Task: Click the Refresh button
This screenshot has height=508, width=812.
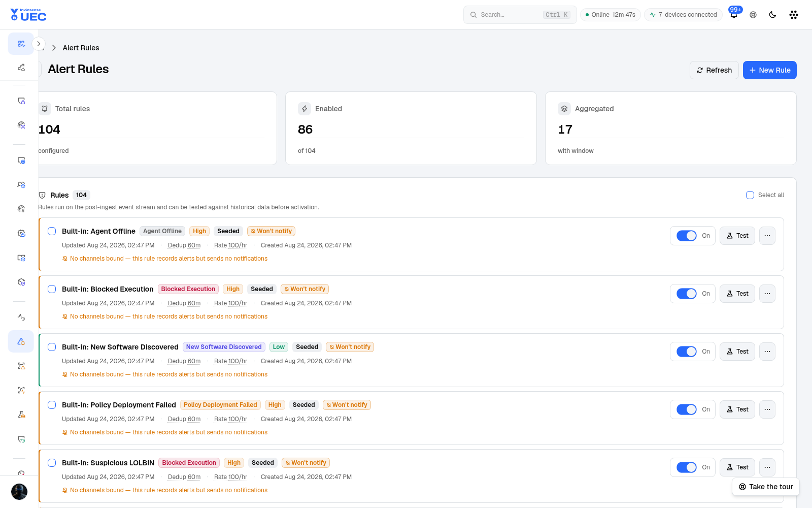Action: (x=714, y=70)
